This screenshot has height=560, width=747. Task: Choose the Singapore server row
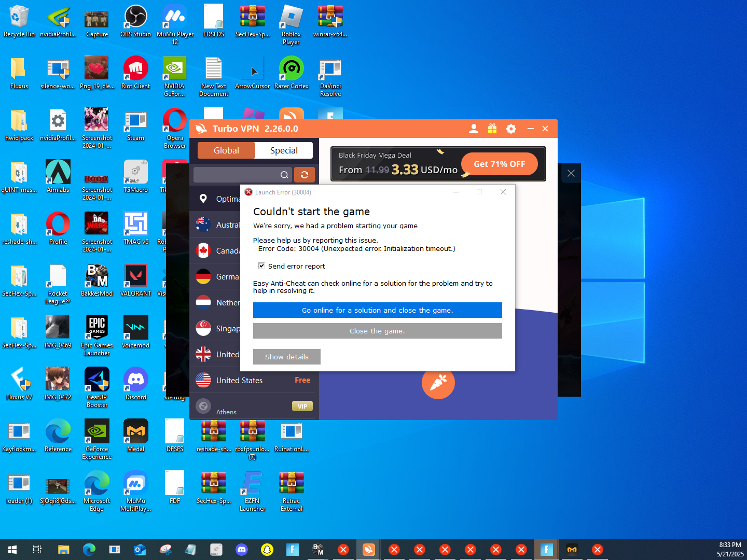pyautogui.click(x=215, y=328)
